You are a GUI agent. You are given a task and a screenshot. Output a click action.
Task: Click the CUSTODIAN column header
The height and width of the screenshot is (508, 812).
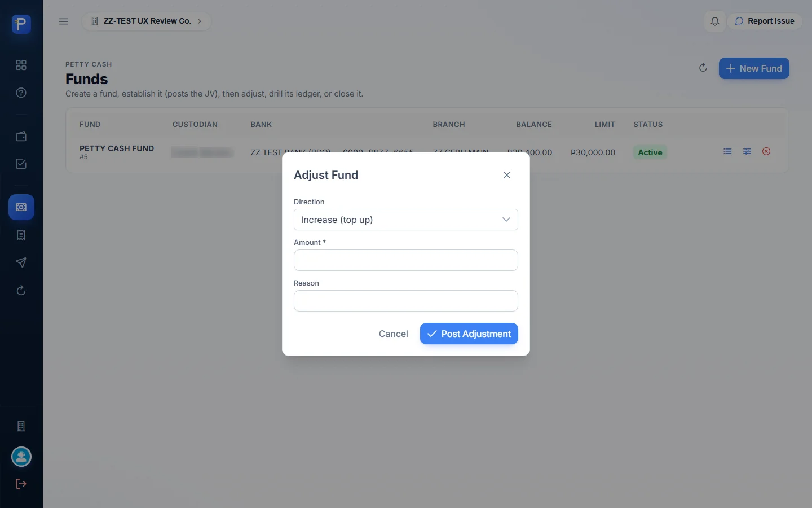point(195,124)
